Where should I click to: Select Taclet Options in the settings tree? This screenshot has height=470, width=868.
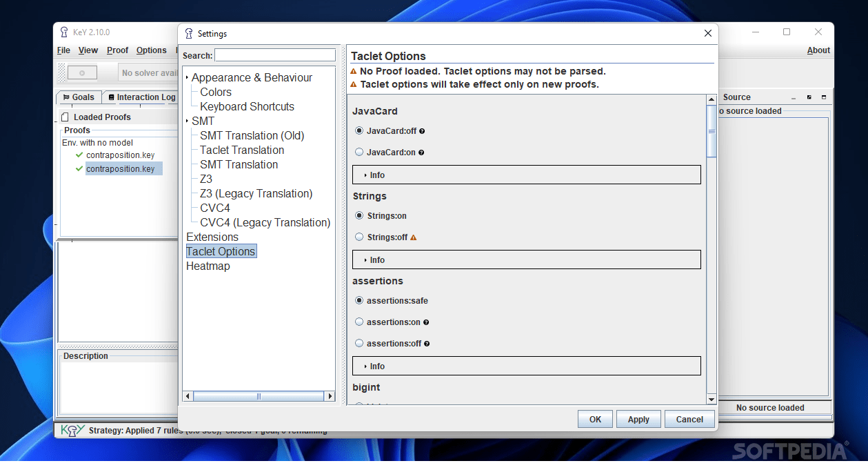(221, 252)
